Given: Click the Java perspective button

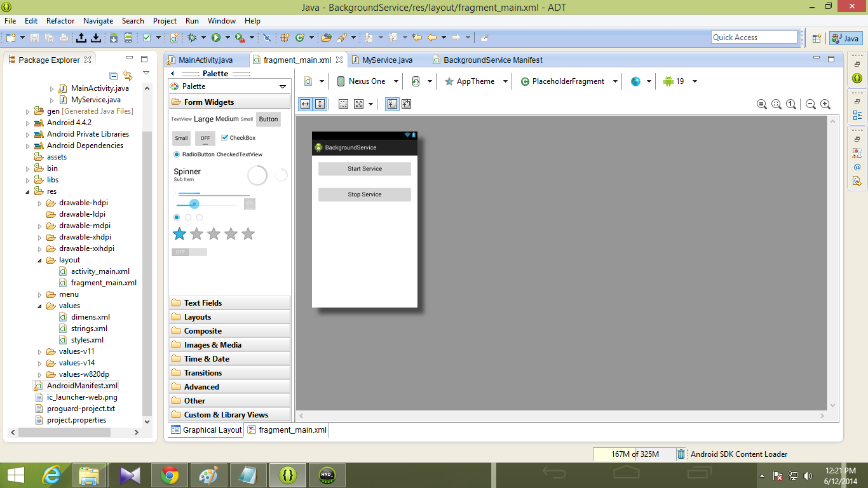Looking at the screenshot, I should pos(846,38).
